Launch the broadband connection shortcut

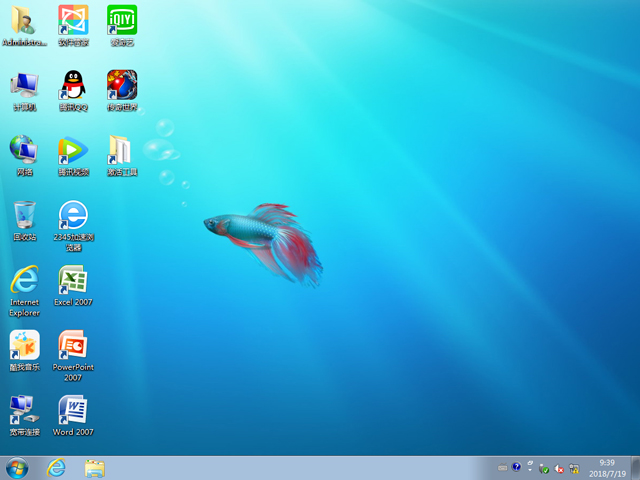tap(24, 410)
